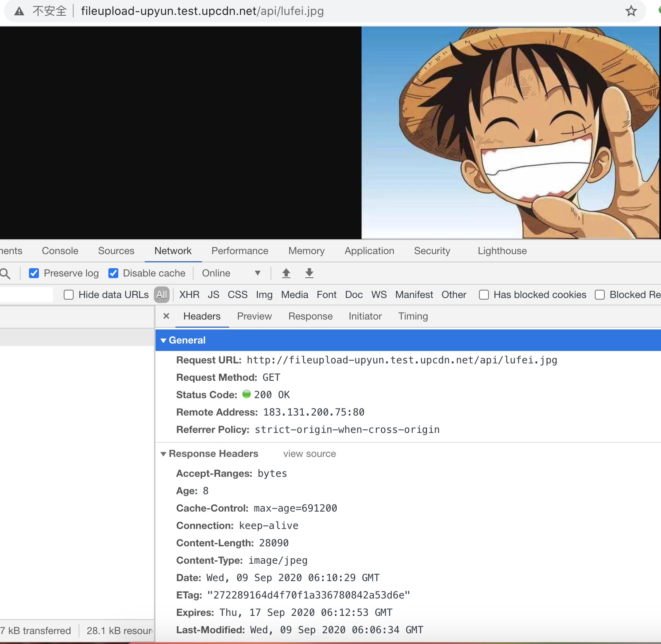Filter requests by Other
The width and height of the screenshot is (661, 644).
[454, 295]
